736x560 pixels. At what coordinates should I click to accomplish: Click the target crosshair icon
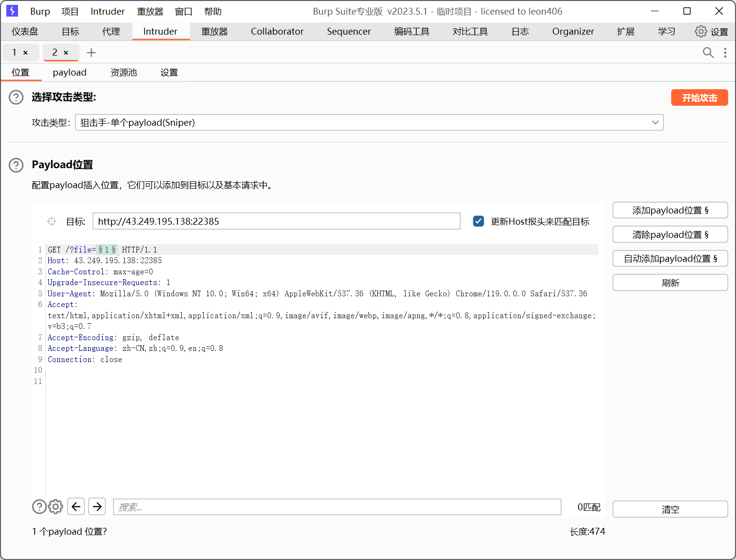point(52,222)
